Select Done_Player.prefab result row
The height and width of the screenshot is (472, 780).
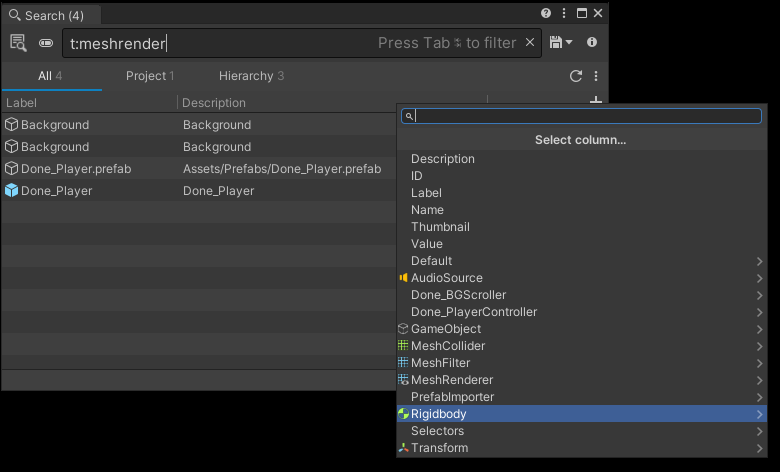(x=76, y=169)
